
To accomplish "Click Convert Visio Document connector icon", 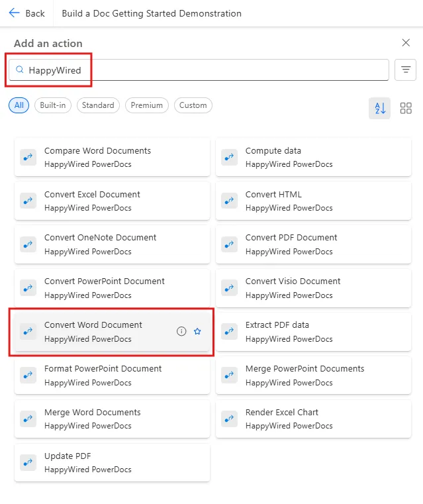I will pos(229,288).
